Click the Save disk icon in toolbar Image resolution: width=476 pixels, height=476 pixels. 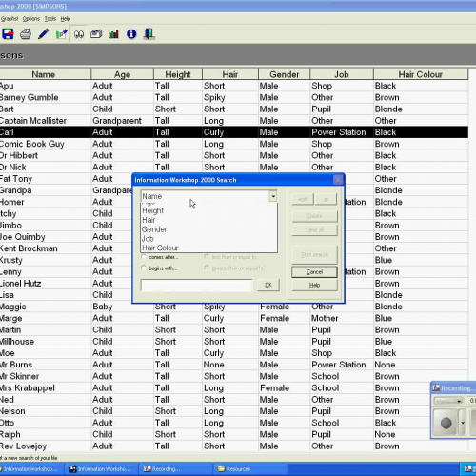[x=8, y=34]
